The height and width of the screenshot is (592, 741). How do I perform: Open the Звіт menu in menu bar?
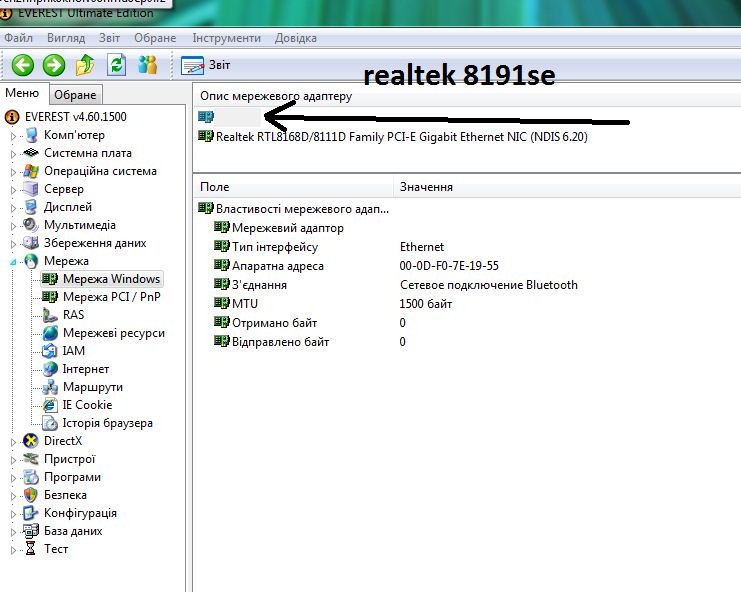point(109,38)
